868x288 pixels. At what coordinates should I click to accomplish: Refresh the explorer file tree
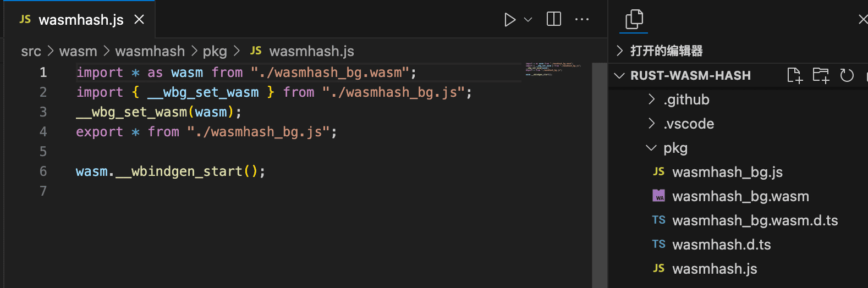(x=847, y=75)
